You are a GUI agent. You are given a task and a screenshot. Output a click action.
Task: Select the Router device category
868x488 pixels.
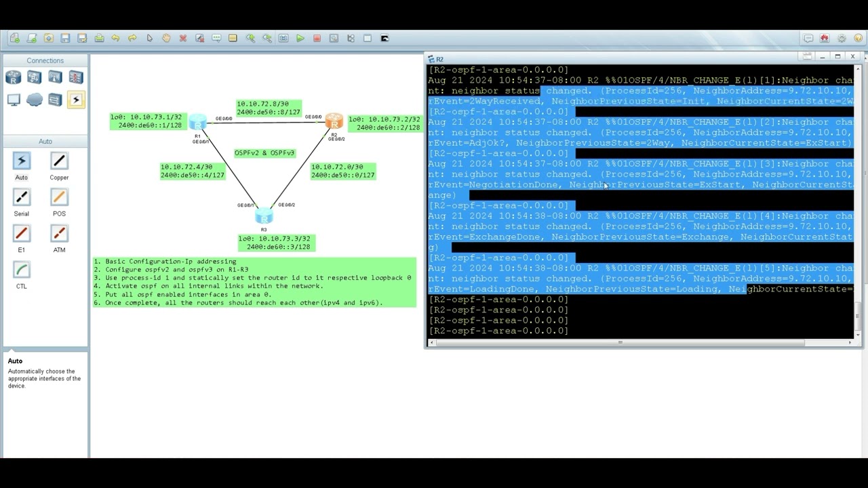14,78
